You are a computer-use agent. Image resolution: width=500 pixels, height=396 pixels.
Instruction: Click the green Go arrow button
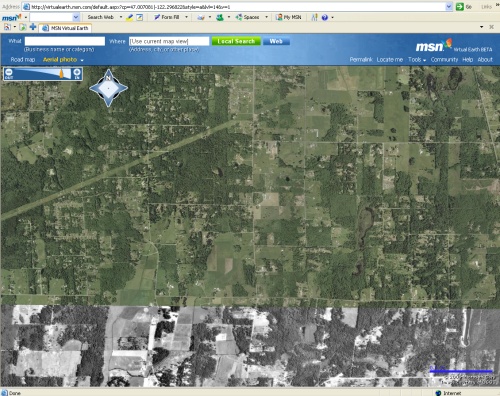click(x=460, y=7)
